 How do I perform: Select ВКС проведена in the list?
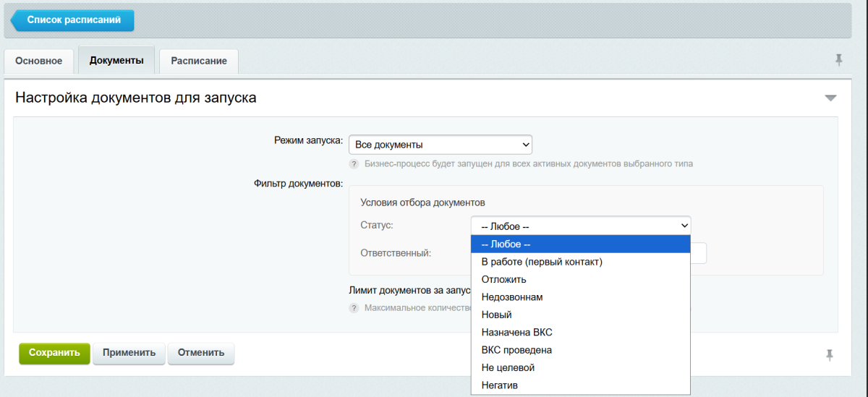pyautogui.click(x=581, y=350)
